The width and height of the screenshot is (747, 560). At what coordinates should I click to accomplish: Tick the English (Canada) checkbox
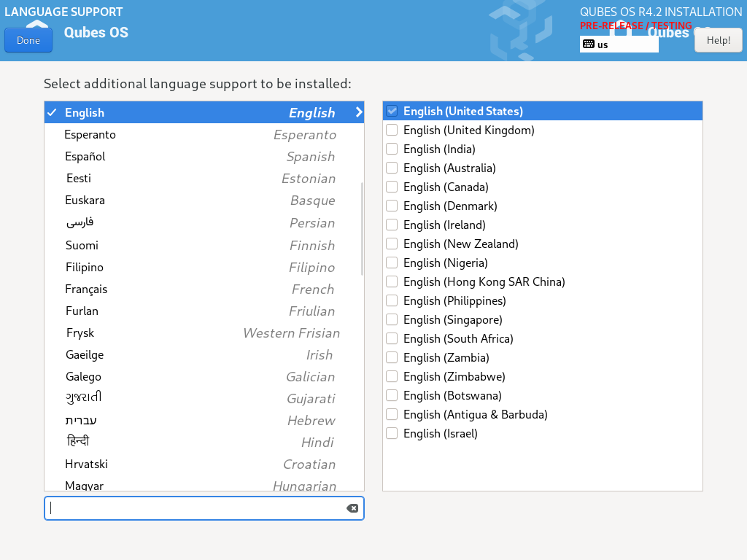pos(392,187)
